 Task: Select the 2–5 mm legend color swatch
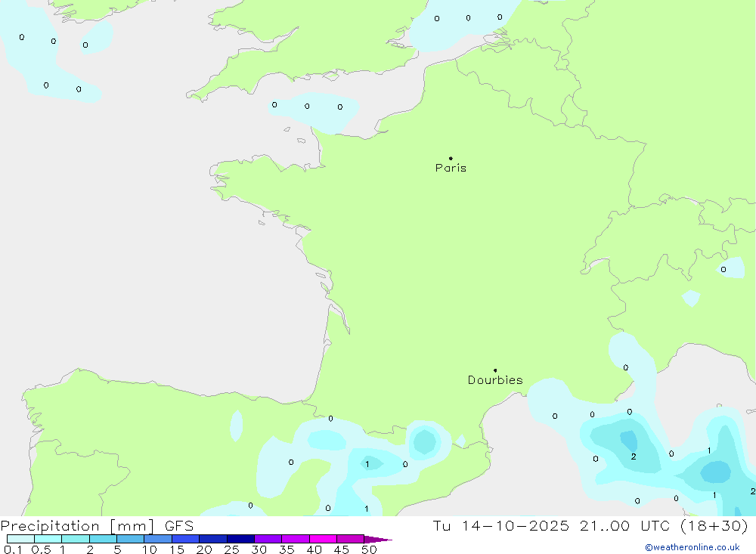103,539
